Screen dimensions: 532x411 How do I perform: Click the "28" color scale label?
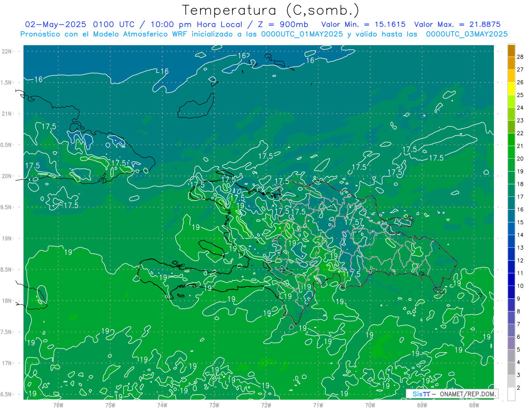pos(520,57)
